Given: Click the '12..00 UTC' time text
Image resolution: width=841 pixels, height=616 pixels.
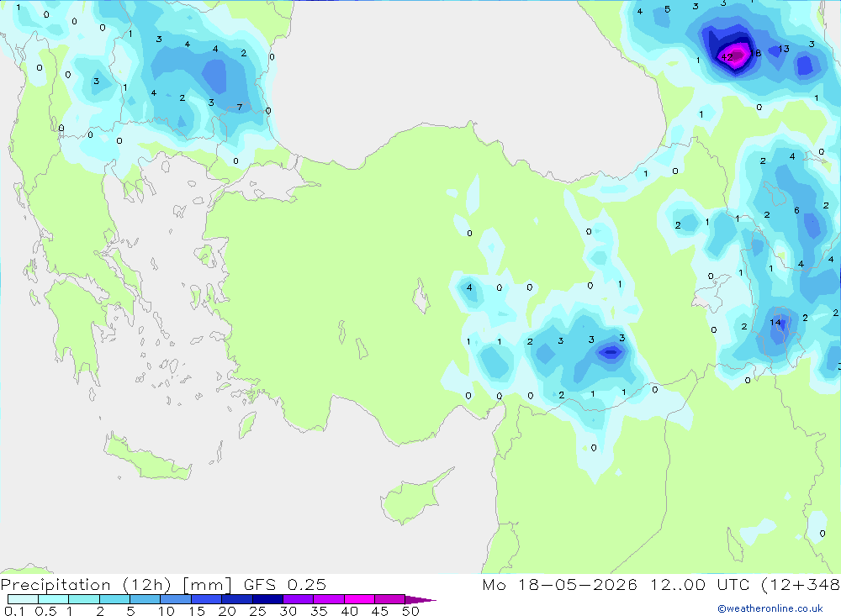Looking at the screenshot, I should 700,584.
